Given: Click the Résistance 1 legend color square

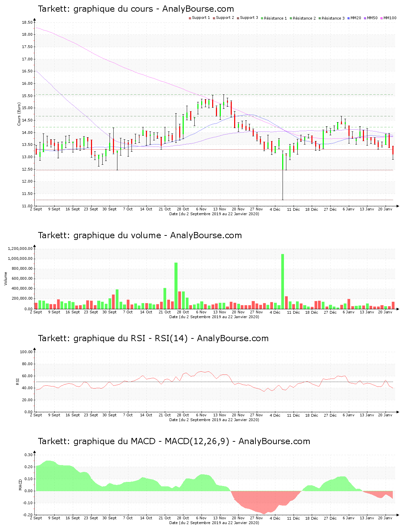Looking at the screenshot, I should (262, 18).
